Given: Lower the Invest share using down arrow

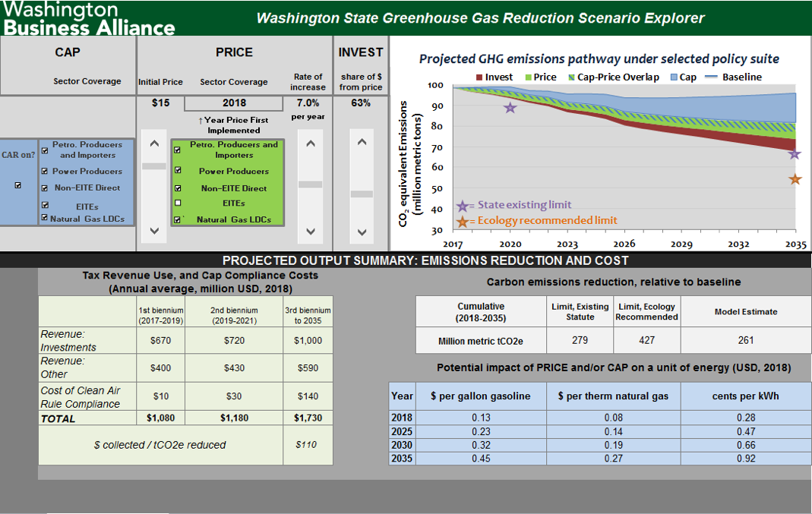Looking at the screenshot, I should pyautogui.click(x=362, y=232).
